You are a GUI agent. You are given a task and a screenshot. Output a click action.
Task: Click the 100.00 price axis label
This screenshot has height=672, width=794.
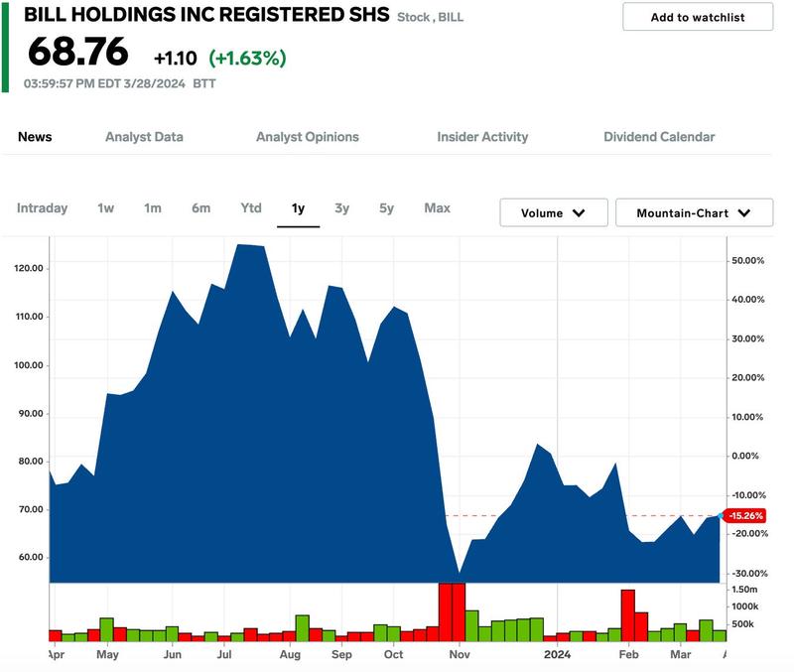pyautogui.click(x=29, y=365)
